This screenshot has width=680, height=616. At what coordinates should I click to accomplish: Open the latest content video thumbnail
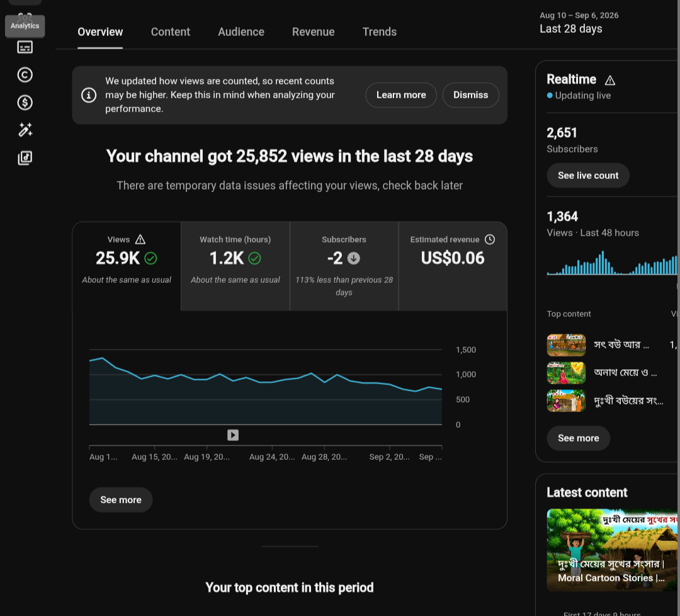(x=613, y=550)
